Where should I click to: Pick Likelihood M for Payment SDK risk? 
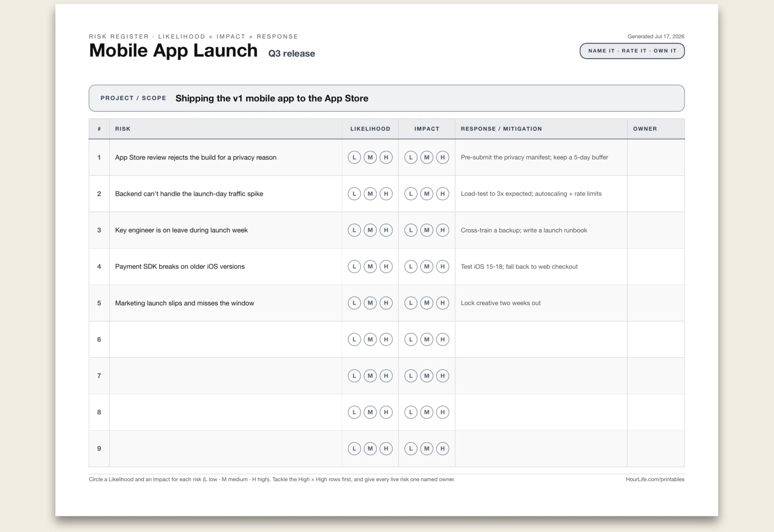[370, 266]
